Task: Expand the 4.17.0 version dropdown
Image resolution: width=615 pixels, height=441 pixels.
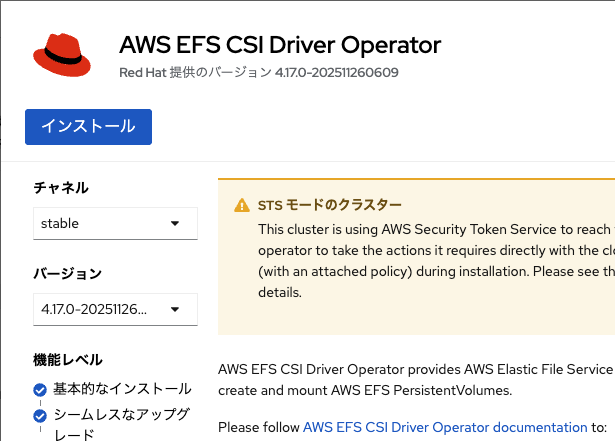Action: tap(115, 309)
